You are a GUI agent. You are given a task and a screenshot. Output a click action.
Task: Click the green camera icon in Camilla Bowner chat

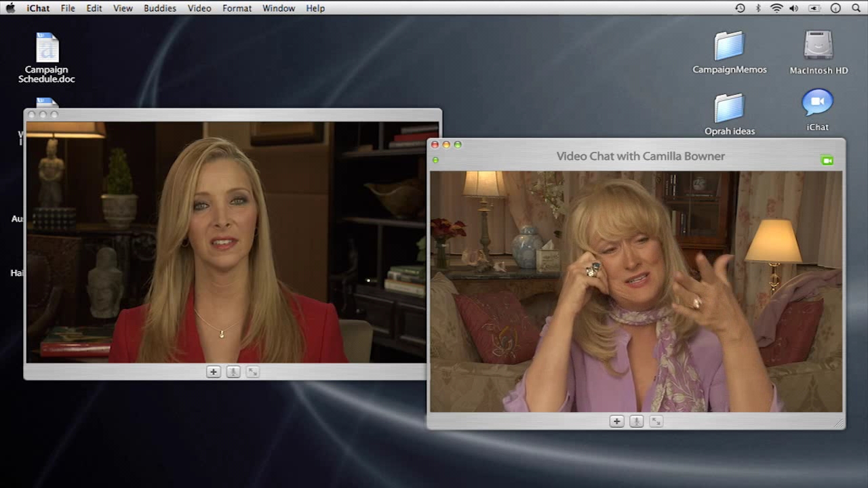pyautogui.click(x=827, y=161)
